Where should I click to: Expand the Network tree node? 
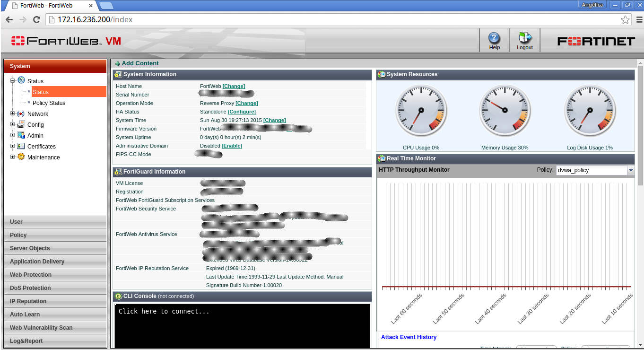click(13, 114)
